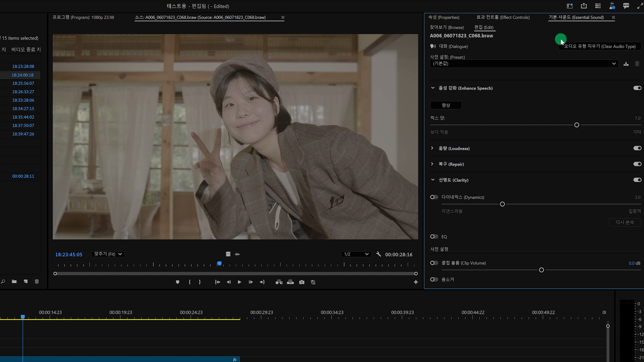Add a marker in the Source monitor
The height and width of the screenshot is (362, 644).
[x=178, y=282]
